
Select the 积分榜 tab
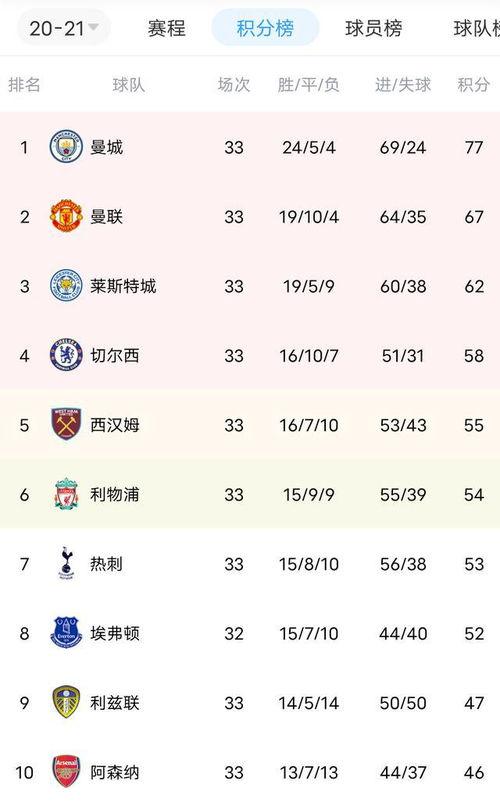265,28
